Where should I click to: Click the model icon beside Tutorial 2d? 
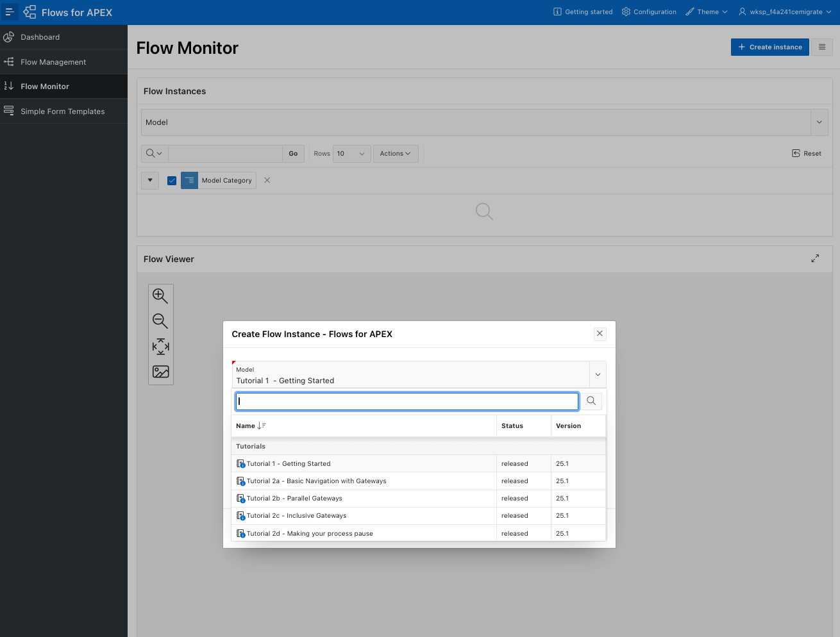(x=241, y=533)
